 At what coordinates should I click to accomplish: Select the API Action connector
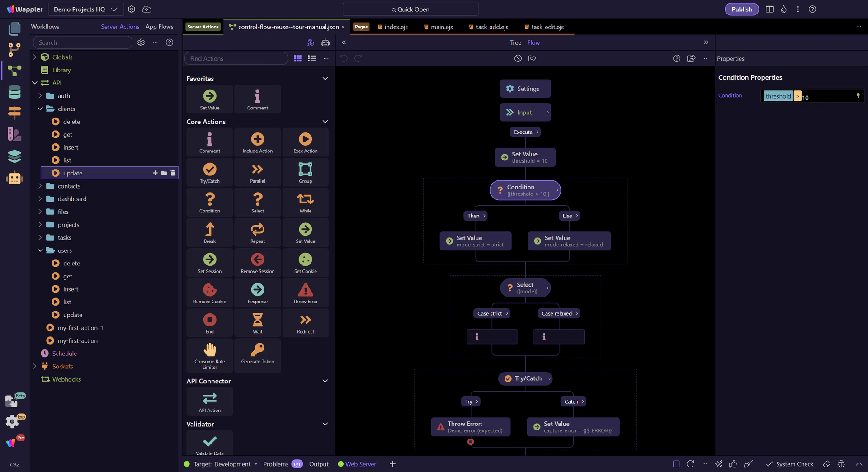tap(210, 401)
